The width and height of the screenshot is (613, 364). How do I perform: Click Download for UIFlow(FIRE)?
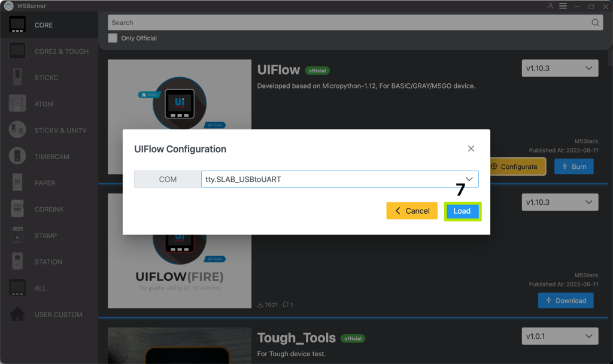[x=566, y=301]
